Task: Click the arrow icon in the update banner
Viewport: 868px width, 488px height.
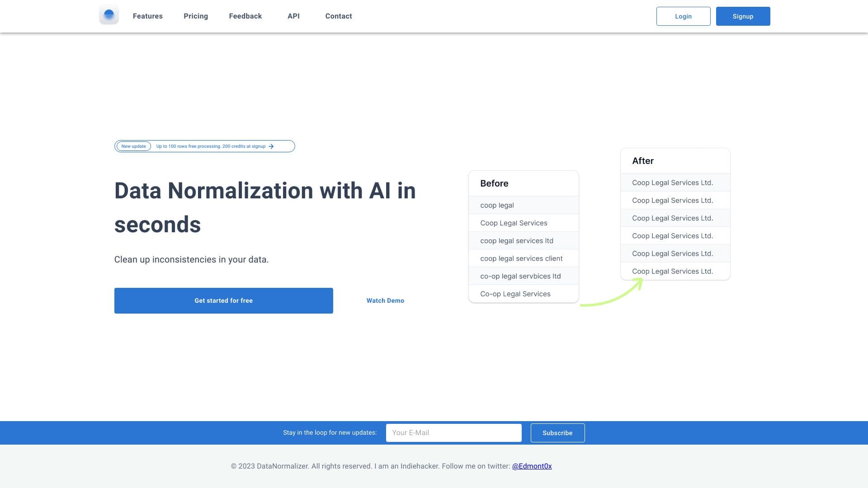Action: pos(271,146)
